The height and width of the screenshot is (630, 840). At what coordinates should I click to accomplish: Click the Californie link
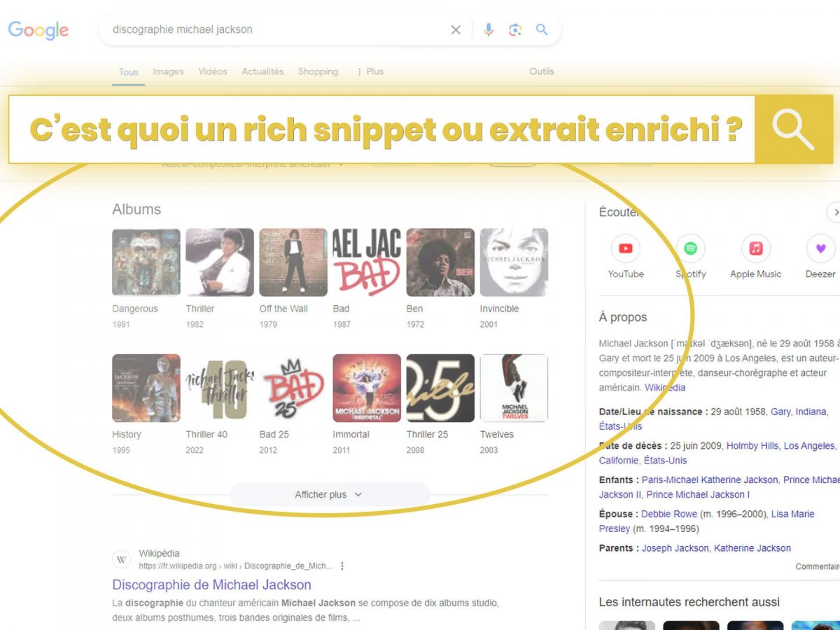pyautogui.click(x=618, y=461)
